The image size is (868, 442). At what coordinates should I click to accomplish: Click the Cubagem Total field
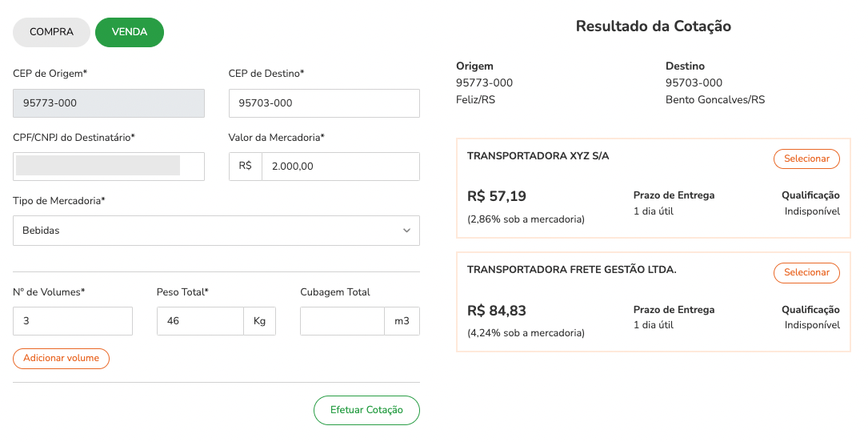342,321
